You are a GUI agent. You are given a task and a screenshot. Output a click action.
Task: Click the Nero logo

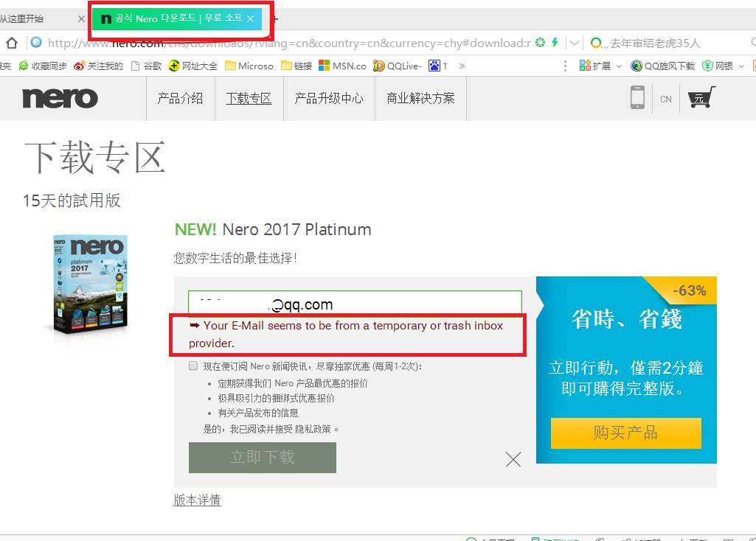click(x=60, y=98)
